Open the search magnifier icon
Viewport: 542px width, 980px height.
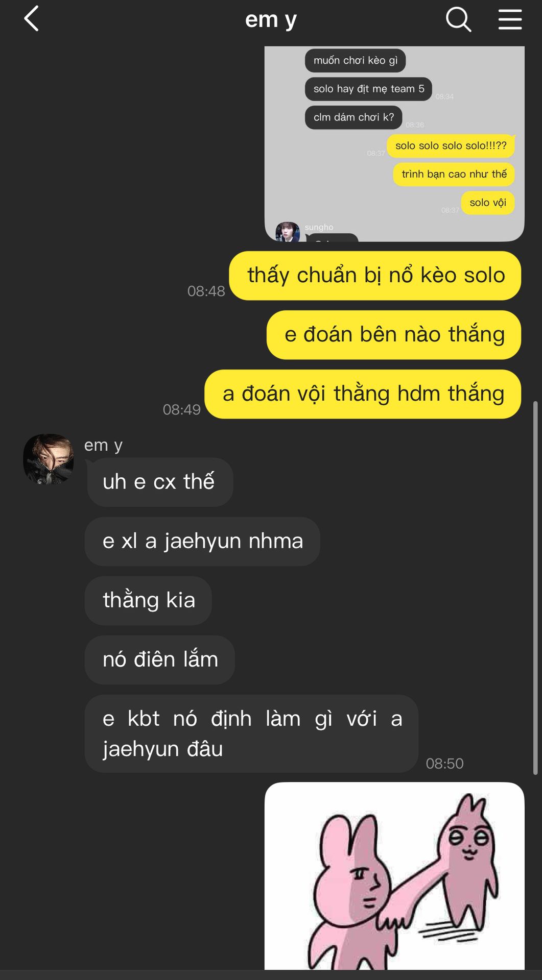click(x=458, y=19)
